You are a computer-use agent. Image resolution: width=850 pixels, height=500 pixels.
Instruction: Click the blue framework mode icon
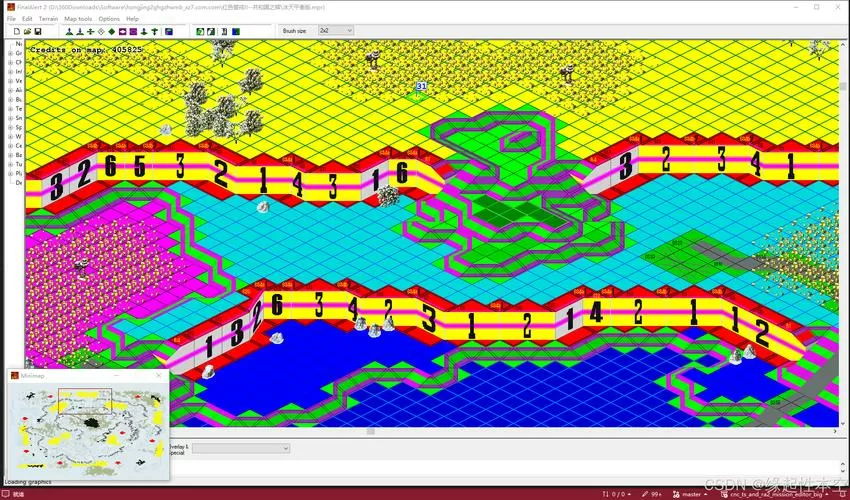pyautogui.click(x=169, y=31)
